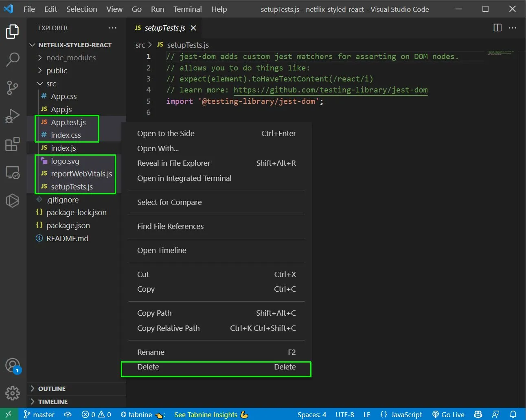This screenshot has height=420, width=526.
Task: Open the Extensions view
Action: point(13,144)
